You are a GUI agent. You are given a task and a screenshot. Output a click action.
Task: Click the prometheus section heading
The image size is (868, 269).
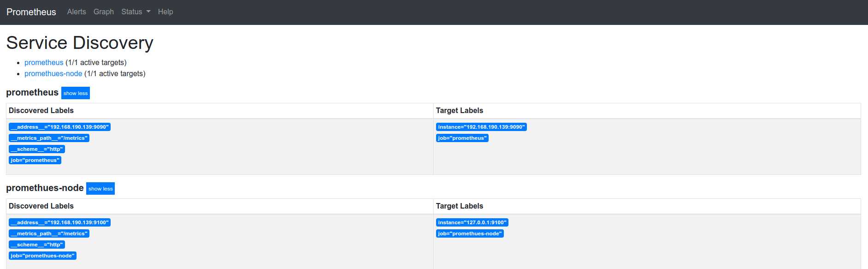tap(32, 93)
